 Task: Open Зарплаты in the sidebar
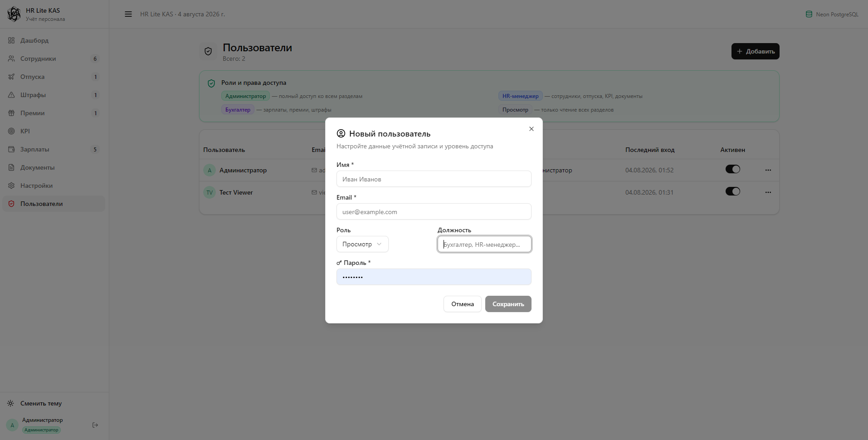point(54,149)
